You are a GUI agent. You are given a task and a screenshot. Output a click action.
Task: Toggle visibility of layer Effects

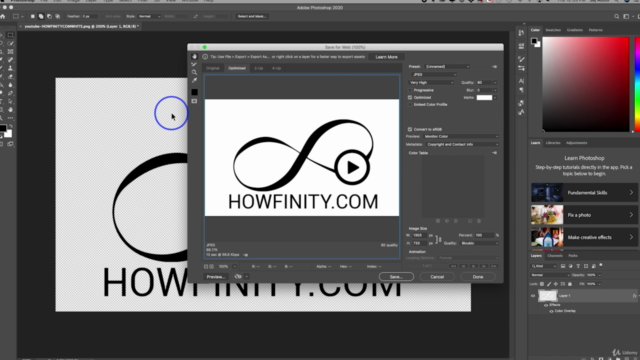(x=546, y=305)
